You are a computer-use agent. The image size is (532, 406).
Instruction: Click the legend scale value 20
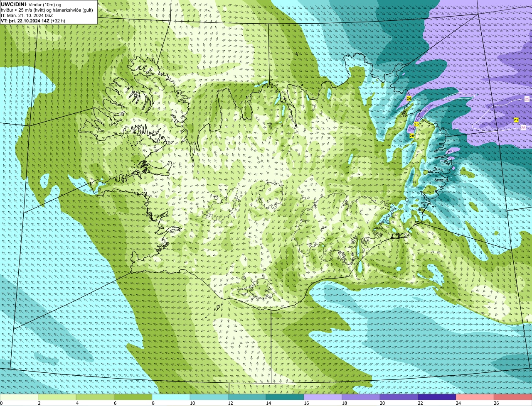382,403
